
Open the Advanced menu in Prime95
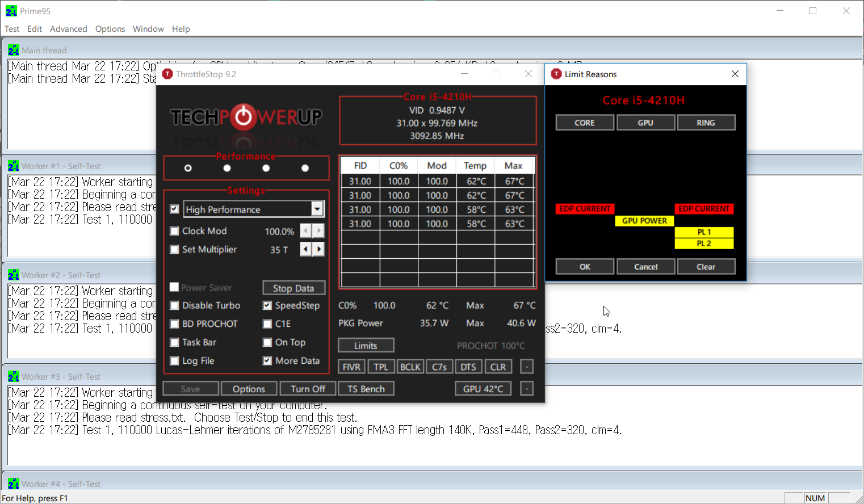(68, 29)
